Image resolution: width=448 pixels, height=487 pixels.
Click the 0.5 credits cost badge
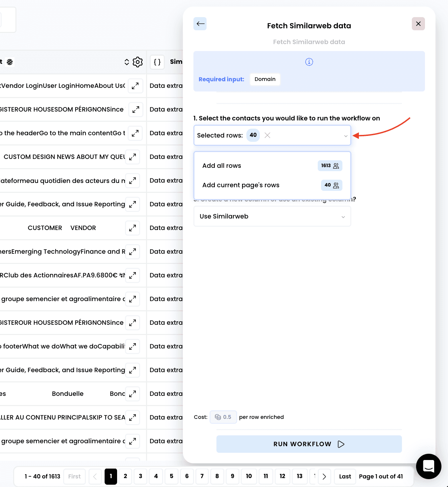pyautogui.click(x=223, y=417)
